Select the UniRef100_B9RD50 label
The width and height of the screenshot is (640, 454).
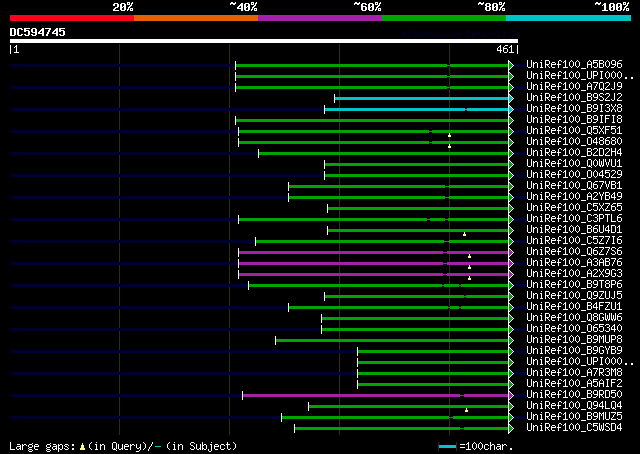pos(574,395)
